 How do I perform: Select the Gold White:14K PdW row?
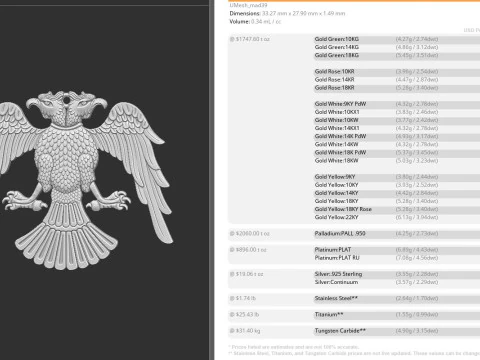pos(397,136)
